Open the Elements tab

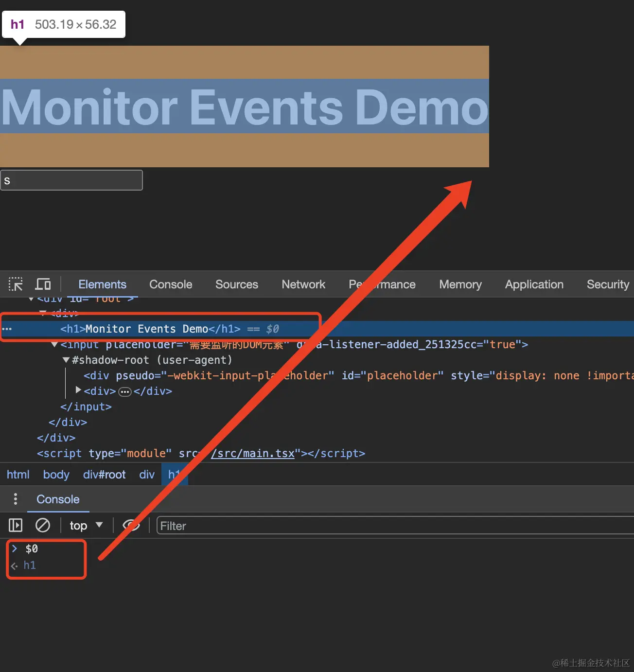(102, 284)
